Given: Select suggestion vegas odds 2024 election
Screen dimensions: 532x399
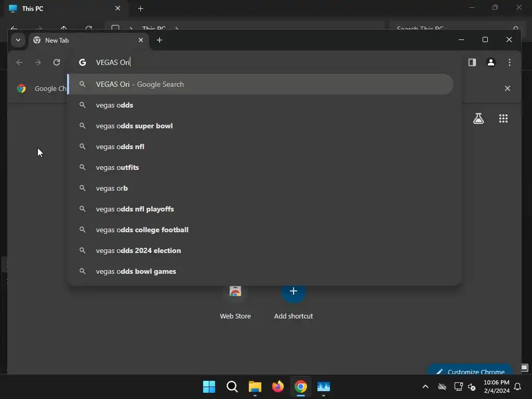Looking at the screenshot, I should [x=261, y=250].
